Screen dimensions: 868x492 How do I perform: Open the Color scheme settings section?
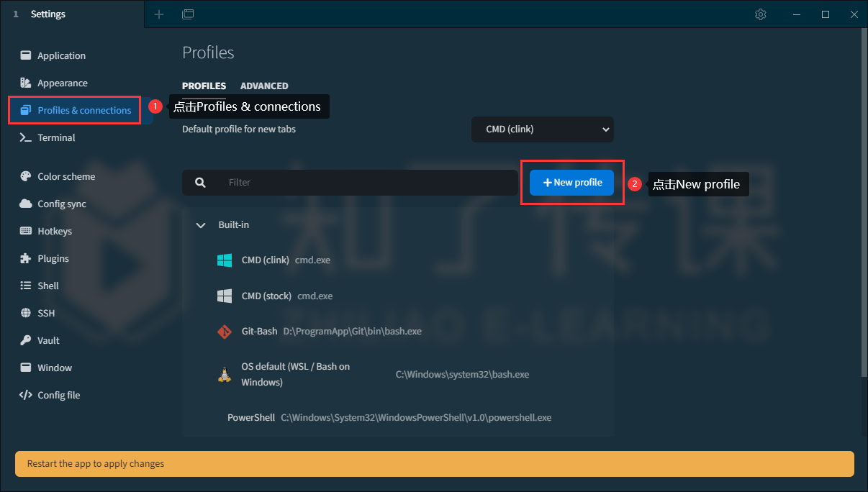click(66, 176)
